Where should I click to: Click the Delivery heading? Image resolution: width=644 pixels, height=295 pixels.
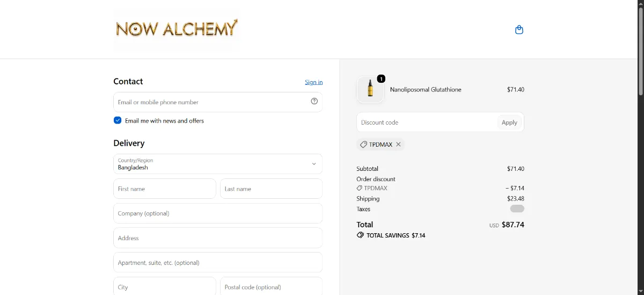pyautogui.click(x=129, y=143)
